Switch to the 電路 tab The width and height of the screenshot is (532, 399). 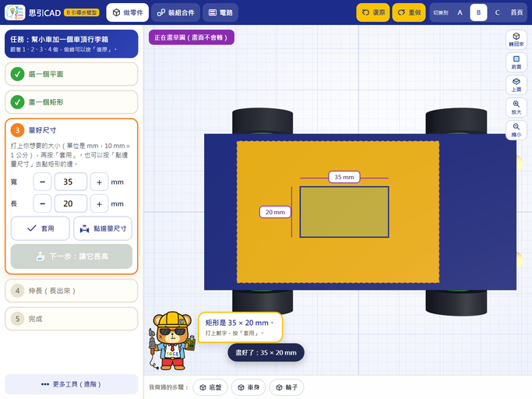(220, 12)
